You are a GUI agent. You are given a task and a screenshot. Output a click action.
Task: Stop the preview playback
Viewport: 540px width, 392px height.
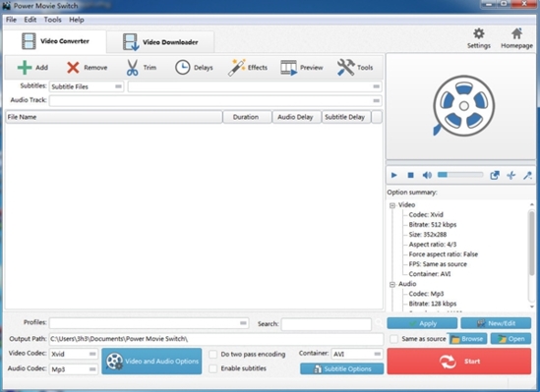pyautogui.click(x=410, y=175)
